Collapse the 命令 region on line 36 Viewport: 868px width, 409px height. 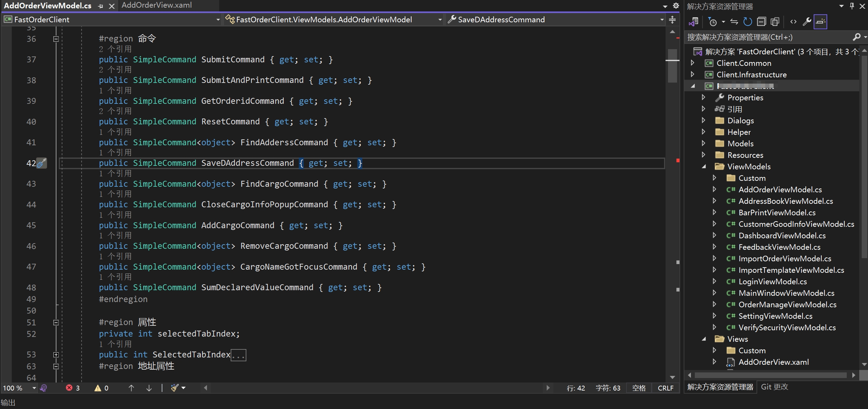click(56, 39)
